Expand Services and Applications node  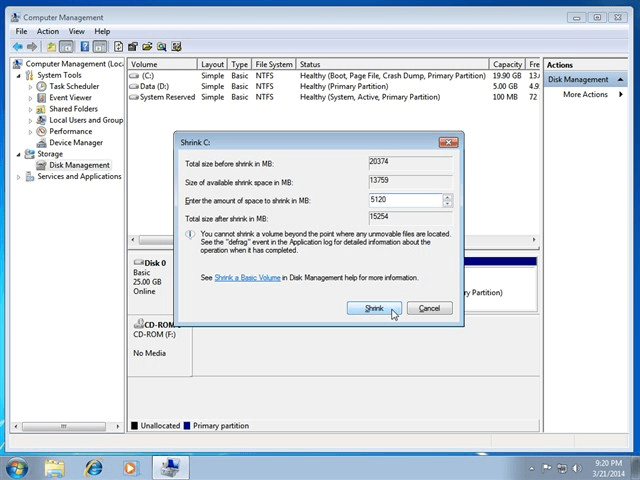(x=18, y=177)
